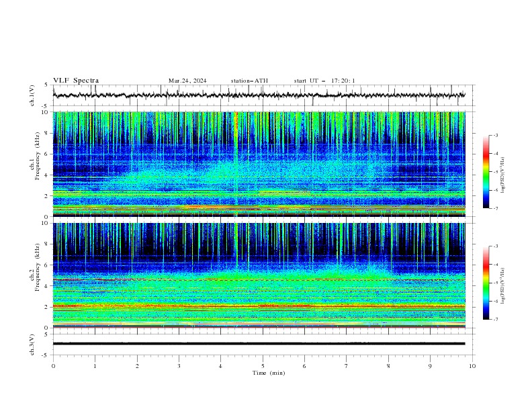532x411 pixels.
Task: Click the red 2 kHz band in ch.2
Action: pos(259,306)
